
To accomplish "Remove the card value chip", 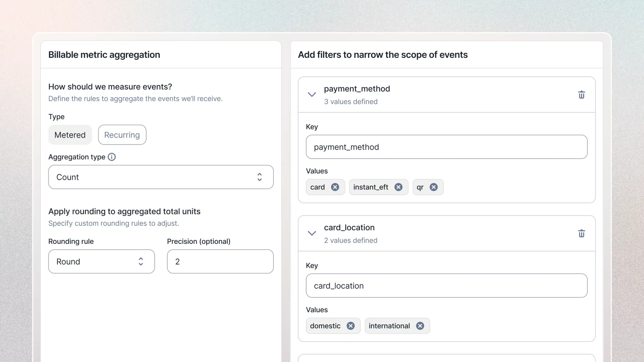I will 335,187.
